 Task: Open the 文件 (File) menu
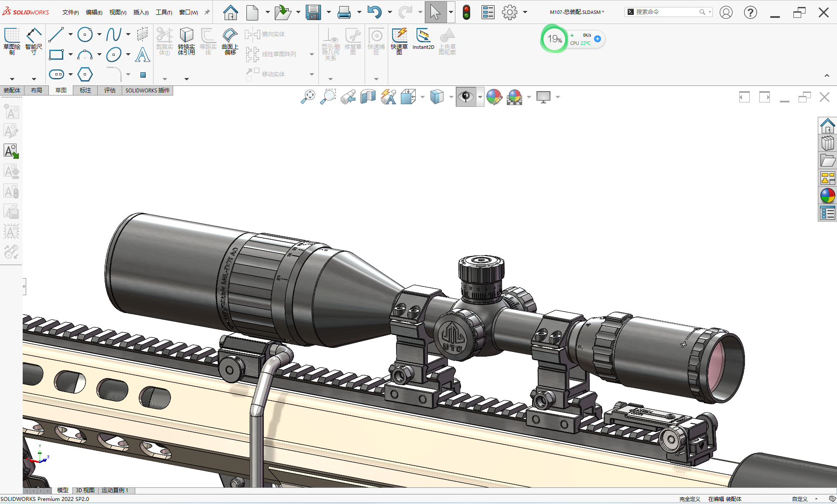(71, 12)
